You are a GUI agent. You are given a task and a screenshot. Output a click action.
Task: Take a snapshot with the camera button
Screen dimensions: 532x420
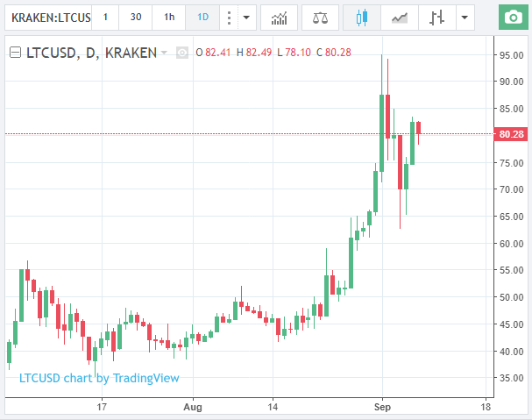pyautogui.click(x=514, y=18)
